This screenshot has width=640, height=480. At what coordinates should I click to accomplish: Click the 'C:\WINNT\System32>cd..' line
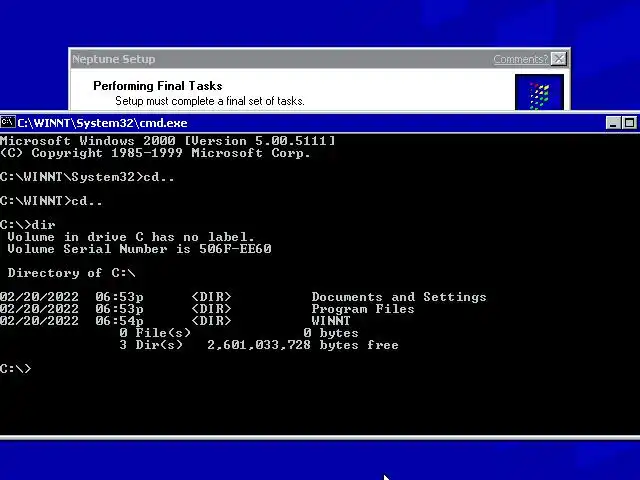coord(87,177)
